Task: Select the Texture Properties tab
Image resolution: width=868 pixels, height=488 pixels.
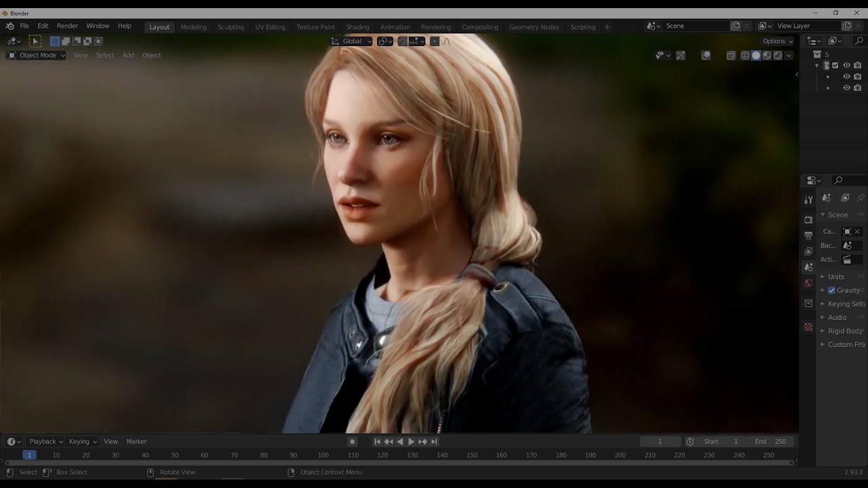Action: 808,326
